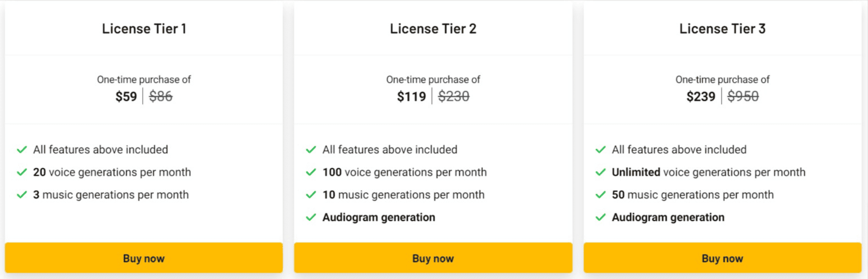
Task: Click Buy now for License Tier 2
Action: [x=433, y=258]
